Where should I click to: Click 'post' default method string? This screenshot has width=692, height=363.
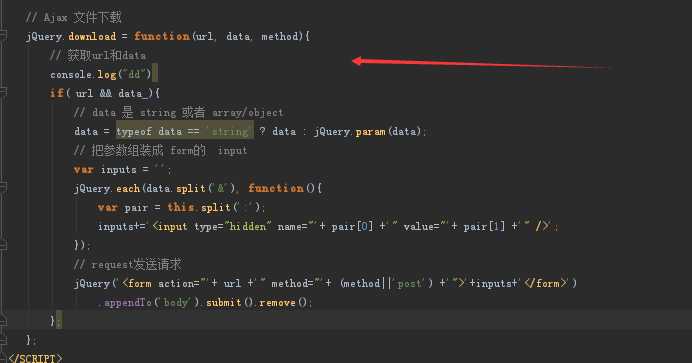tap(409, 283)
